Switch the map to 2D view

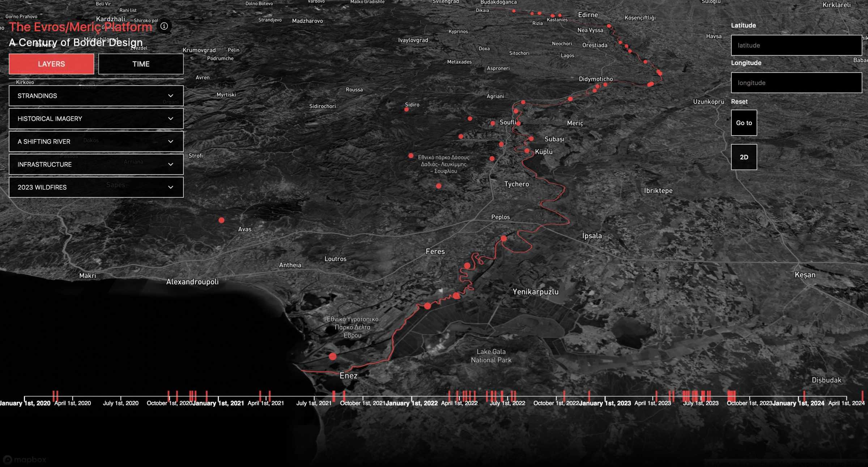coord(744,157)
